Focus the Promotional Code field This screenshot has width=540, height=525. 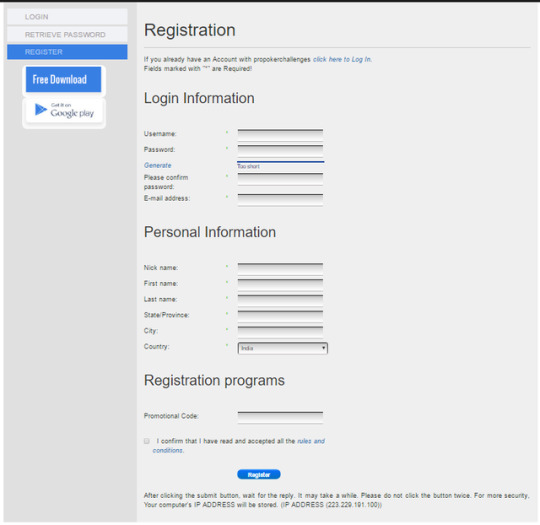280,417
